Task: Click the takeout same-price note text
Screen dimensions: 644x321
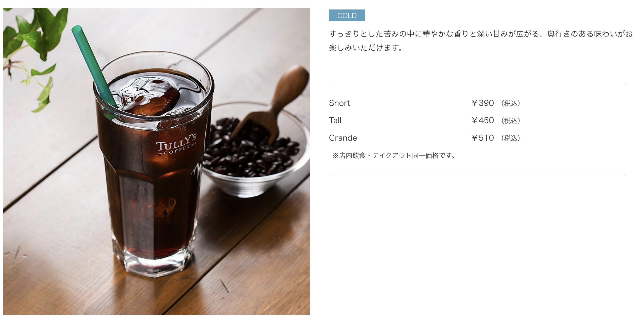Action: tap(394, 155)
